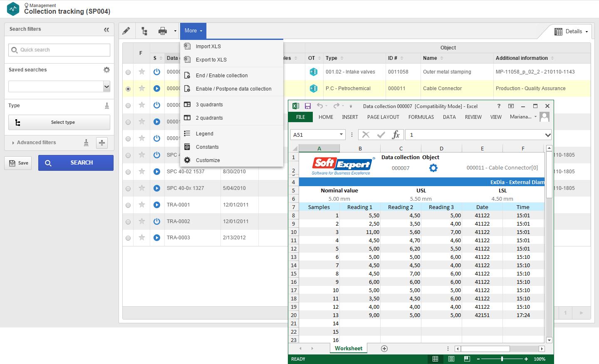Screen dimensions: 599x364
Task: Click Select type button
Action: click(x=59, y=123)
